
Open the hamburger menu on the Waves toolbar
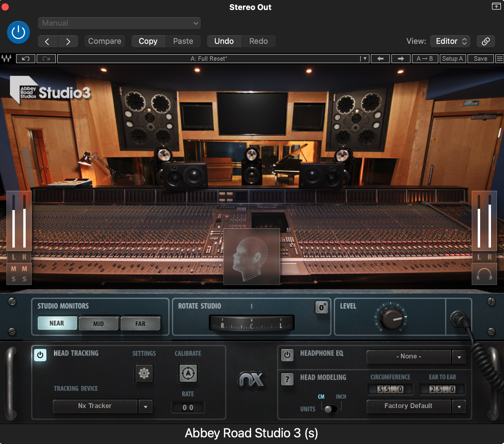[500, 58]
